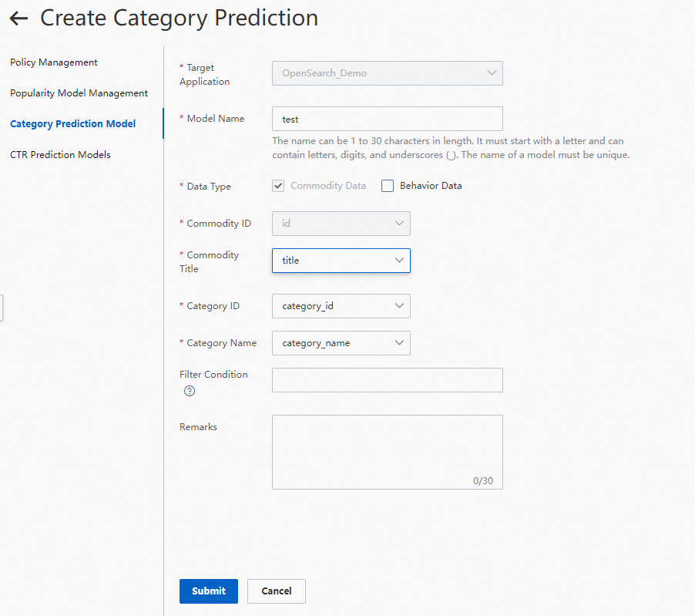This screenshot has width=695, height=616.
Task: Open the Commodity ID dropdown
Action: coord(341,224)
